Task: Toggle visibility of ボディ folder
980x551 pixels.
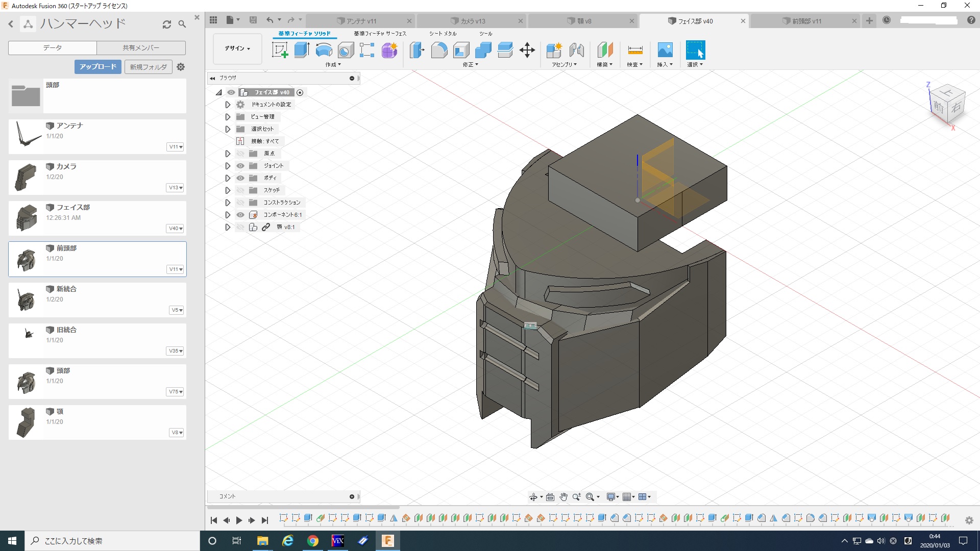Action: (x=240, y=178)
